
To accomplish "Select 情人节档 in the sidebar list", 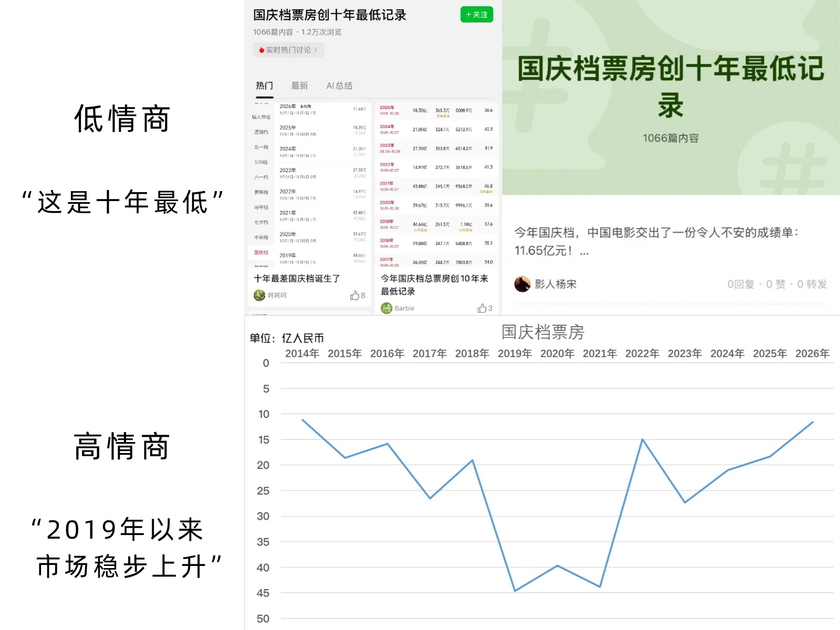I will click(261, 117).
